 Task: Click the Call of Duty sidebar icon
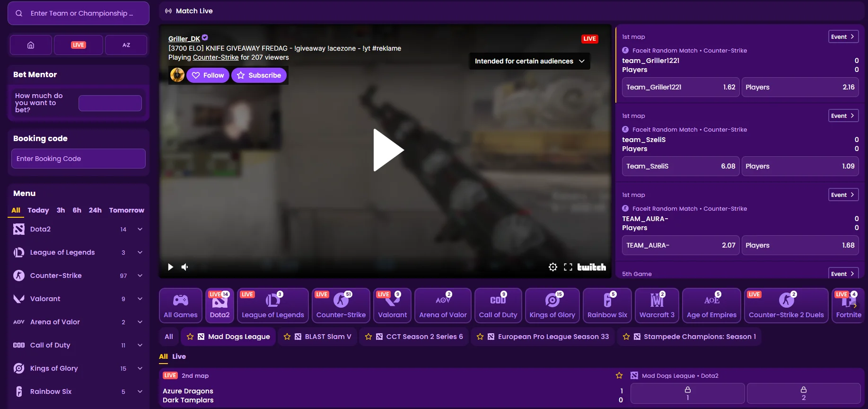(19, 345)
